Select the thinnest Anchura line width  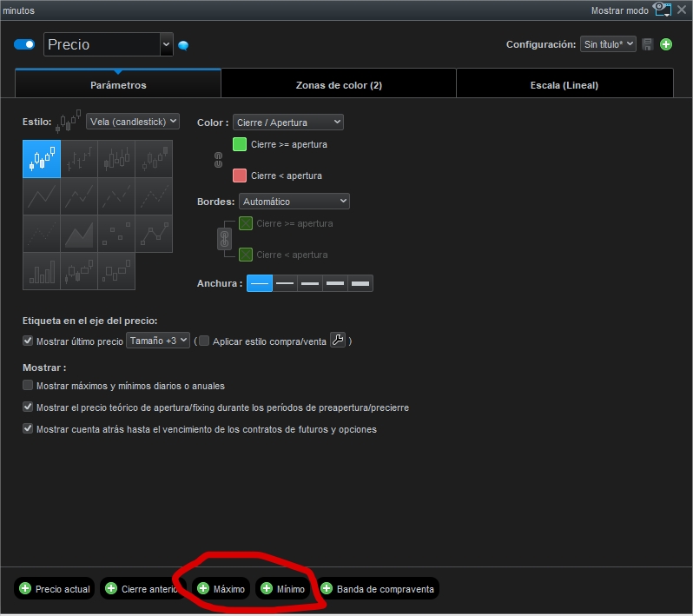click(x=260, y=283)
